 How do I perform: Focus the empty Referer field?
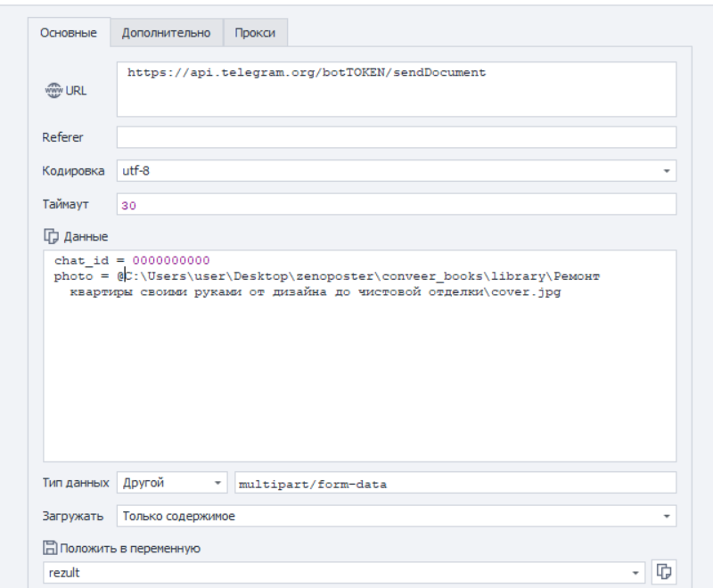[x=396, y=137]
